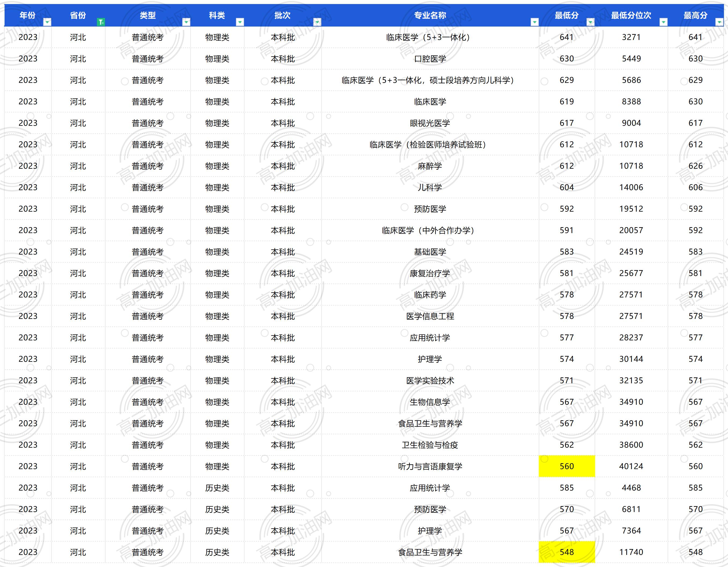This screenshot has height=567, width=728.
Task: Click the rank cell 5449
Action: coord(631,59)
